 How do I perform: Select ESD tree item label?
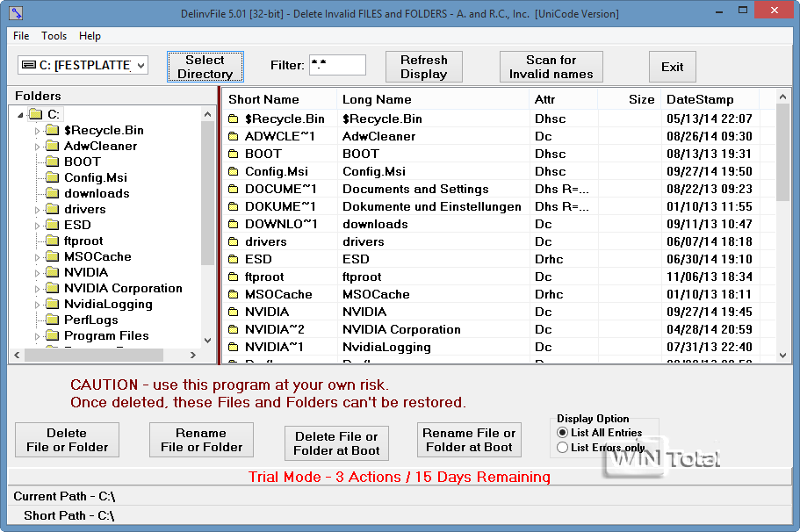point(77,225)
